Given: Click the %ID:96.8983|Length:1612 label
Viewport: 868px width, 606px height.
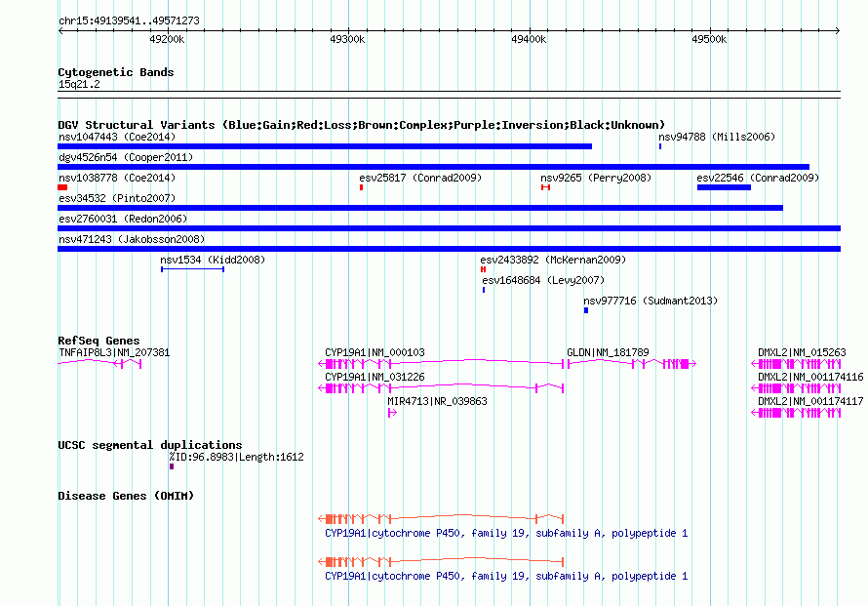Looking at the screenshot, I should click(x=236, y=457).
